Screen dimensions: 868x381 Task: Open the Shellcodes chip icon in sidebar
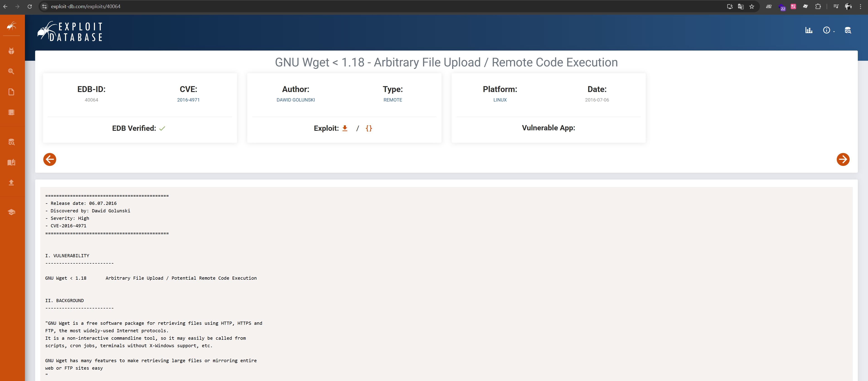(x=11, y=112)
